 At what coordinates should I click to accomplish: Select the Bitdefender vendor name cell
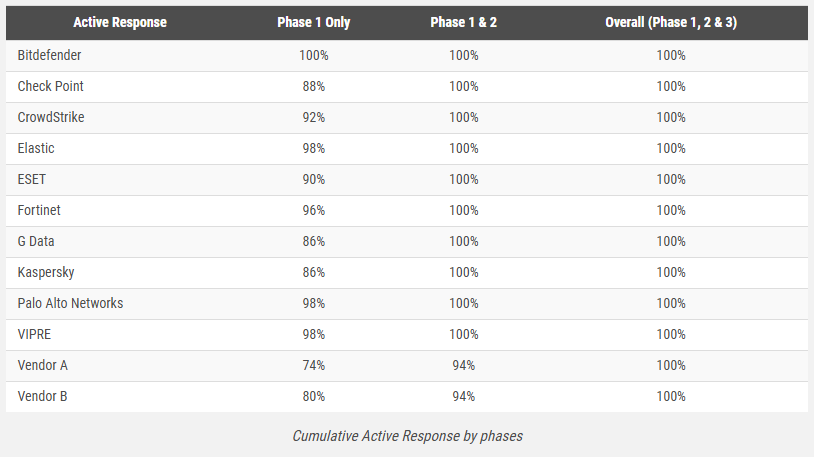point(49,55)
